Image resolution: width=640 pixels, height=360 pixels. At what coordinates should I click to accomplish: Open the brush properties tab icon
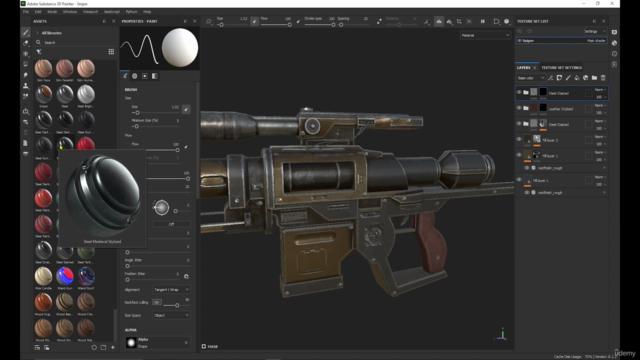125,76
